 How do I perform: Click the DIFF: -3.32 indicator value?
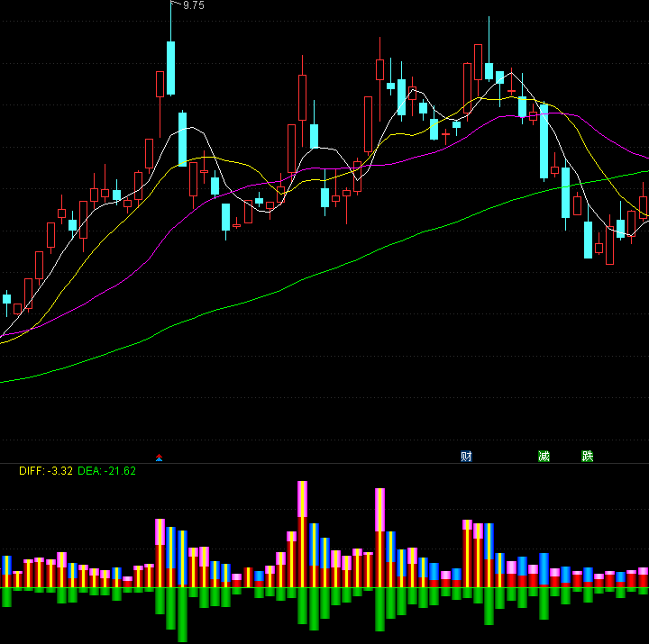46,471
